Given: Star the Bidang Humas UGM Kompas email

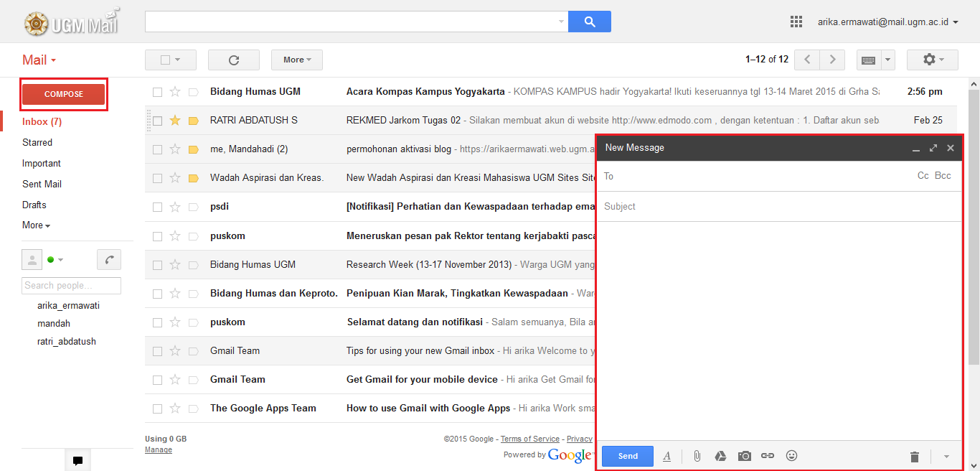Looking at the screenshot, I should 175,92.
